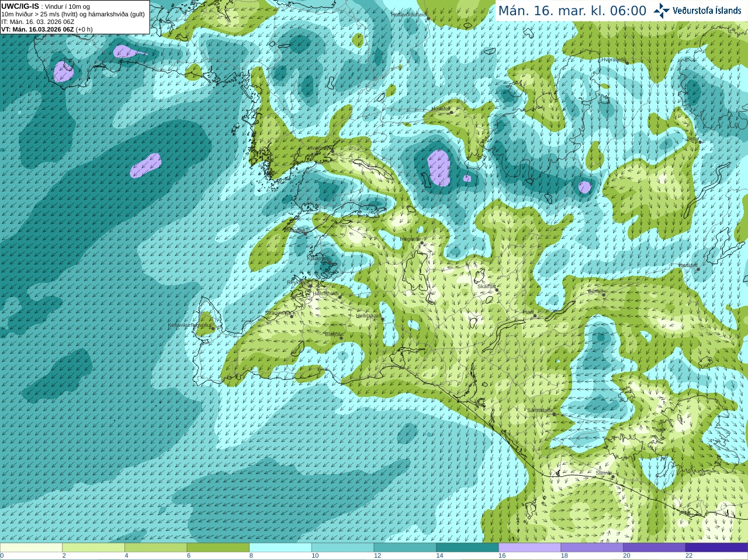Click the Skálholt station label

tap(486, 286)
